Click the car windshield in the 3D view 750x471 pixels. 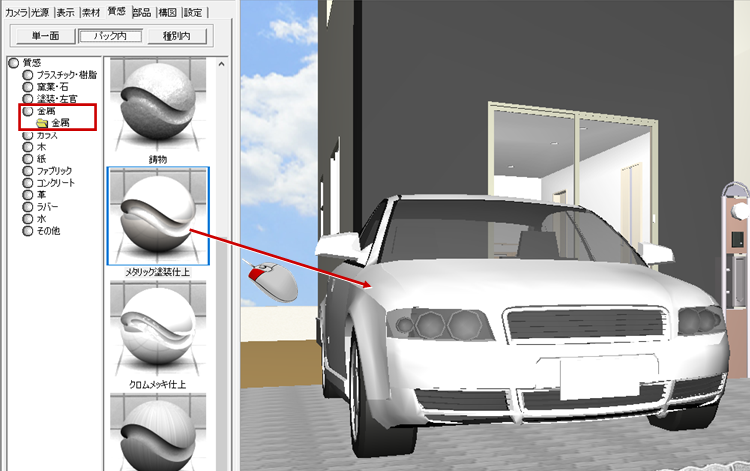pyautogui.click(x=507, y=230)
